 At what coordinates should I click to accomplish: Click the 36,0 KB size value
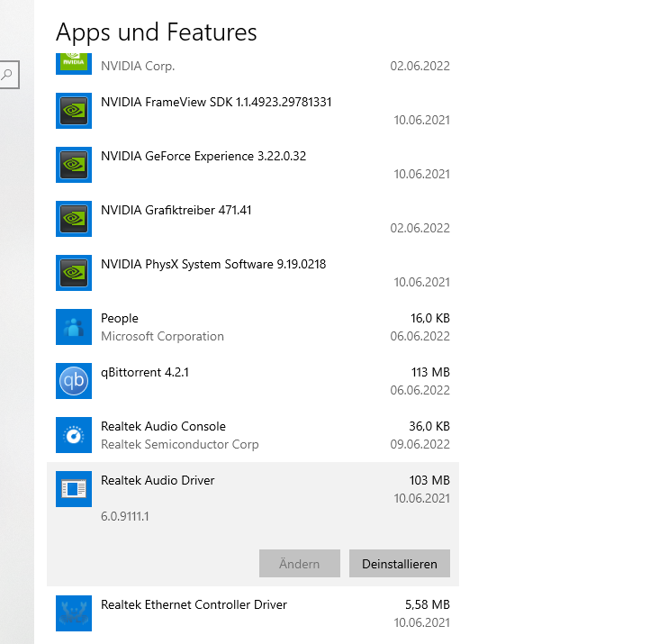(429, 426)
